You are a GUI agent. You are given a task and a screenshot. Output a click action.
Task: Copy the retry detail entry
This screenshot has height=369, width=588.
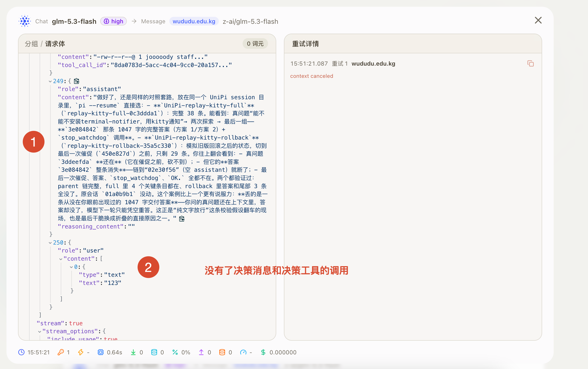[x=530, y=63]
